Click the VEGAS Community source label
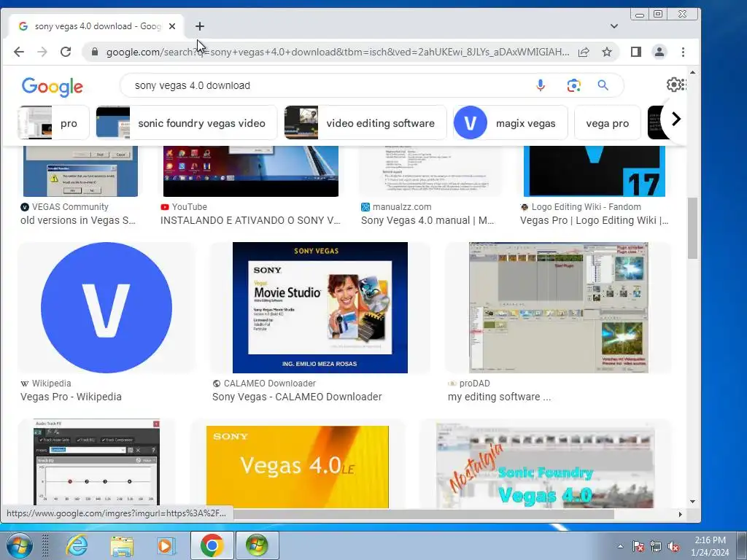This screenshot has height=560, width=747. [x=65, y=206]
